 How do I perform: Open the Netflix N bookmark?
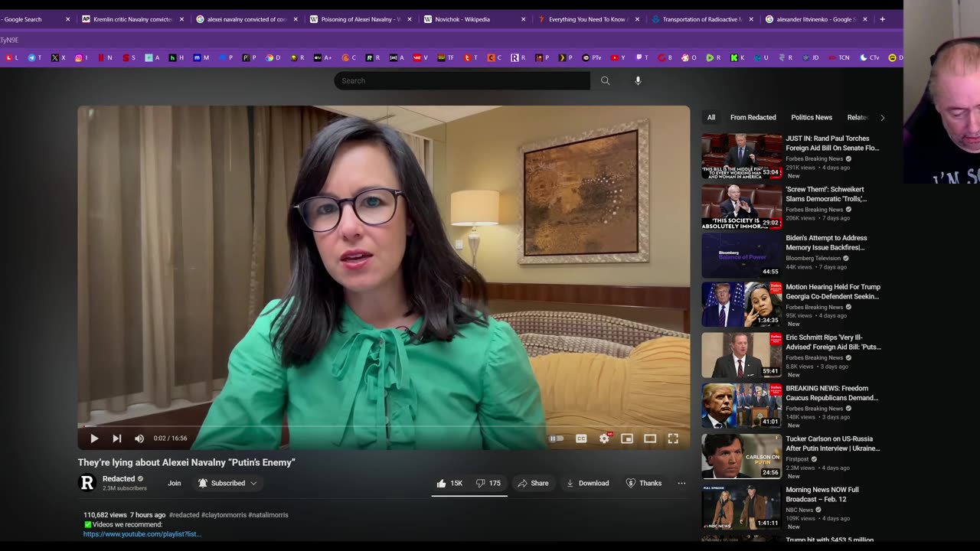click(x=105, y=57)
